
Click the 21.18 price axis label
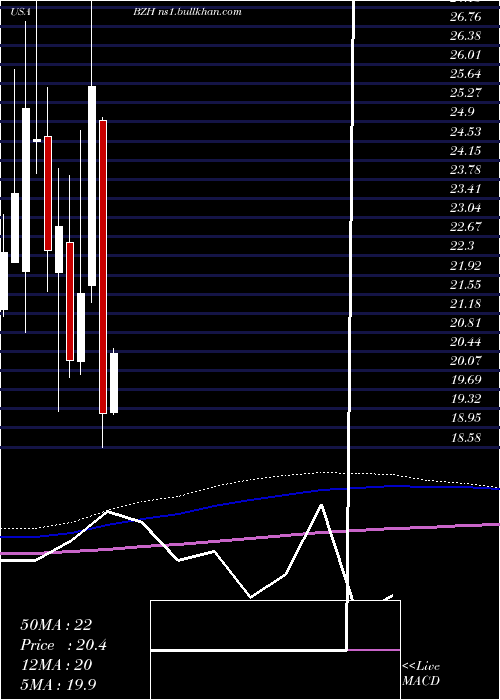[x=466, y=304]
